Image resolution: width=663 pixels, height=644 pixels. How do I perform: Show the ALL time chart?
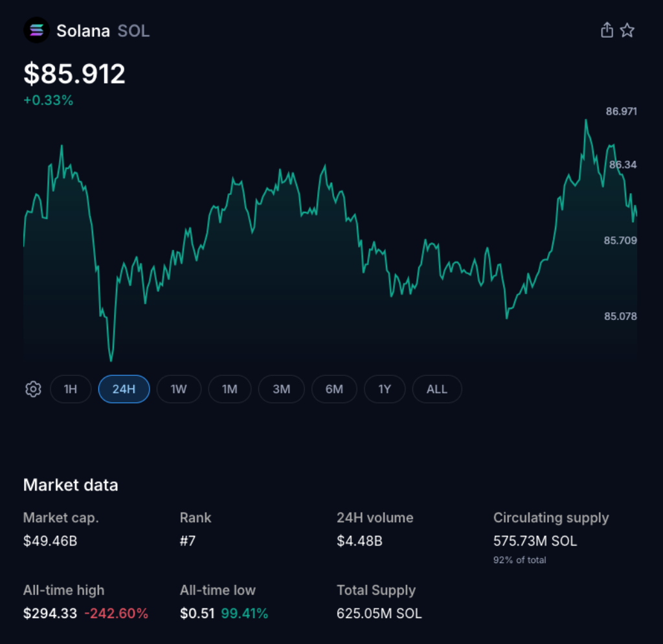(437, 389)
